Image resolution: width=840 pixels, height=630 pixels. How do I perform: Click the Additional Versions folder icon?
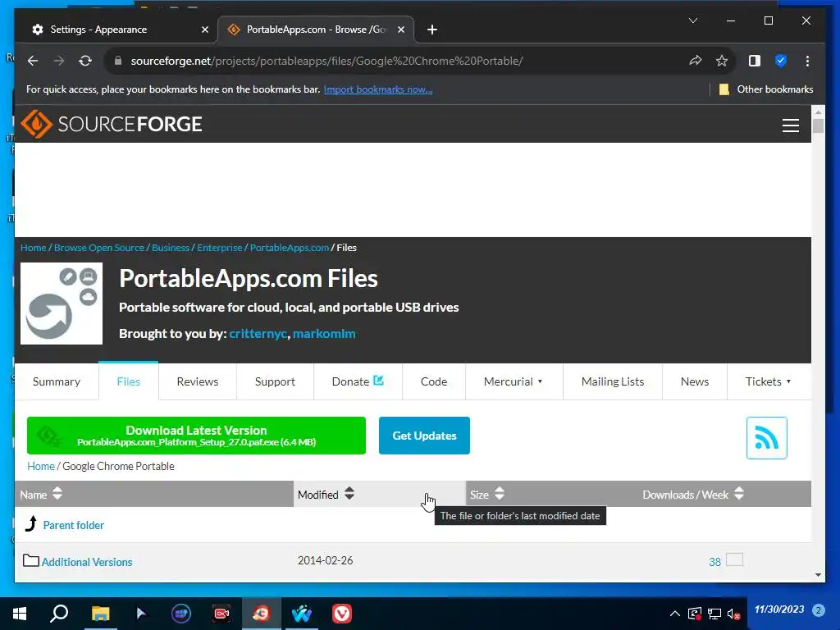pyautogui.click(x=31, y=560)
